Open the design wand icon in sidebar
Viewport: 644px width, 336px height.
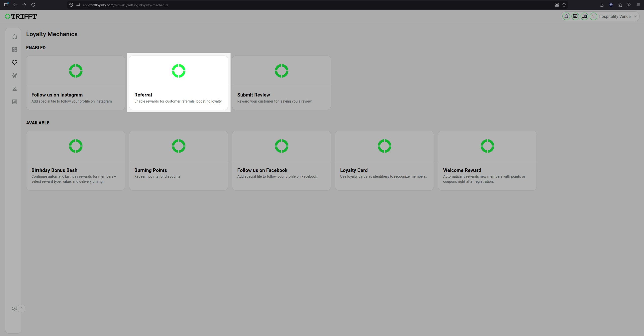[x=15, y=76]
